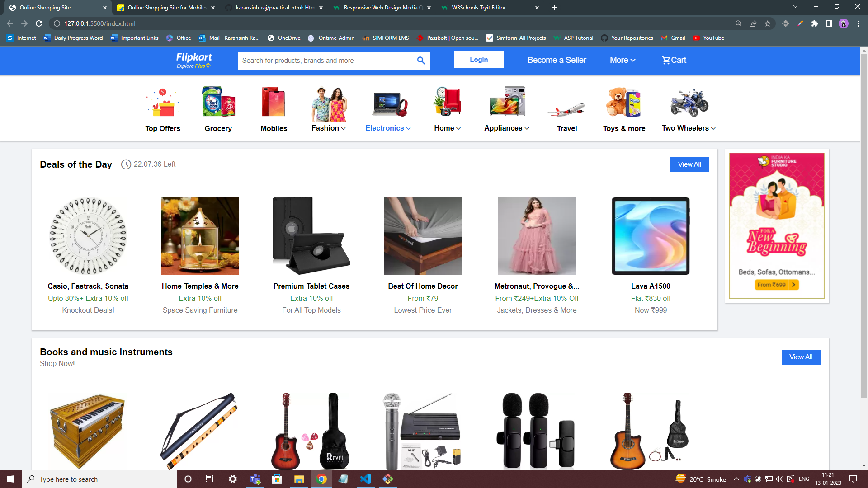Screen dimensions: 868x488
Task: Open the Mobiles category icon
Action: 274,103
